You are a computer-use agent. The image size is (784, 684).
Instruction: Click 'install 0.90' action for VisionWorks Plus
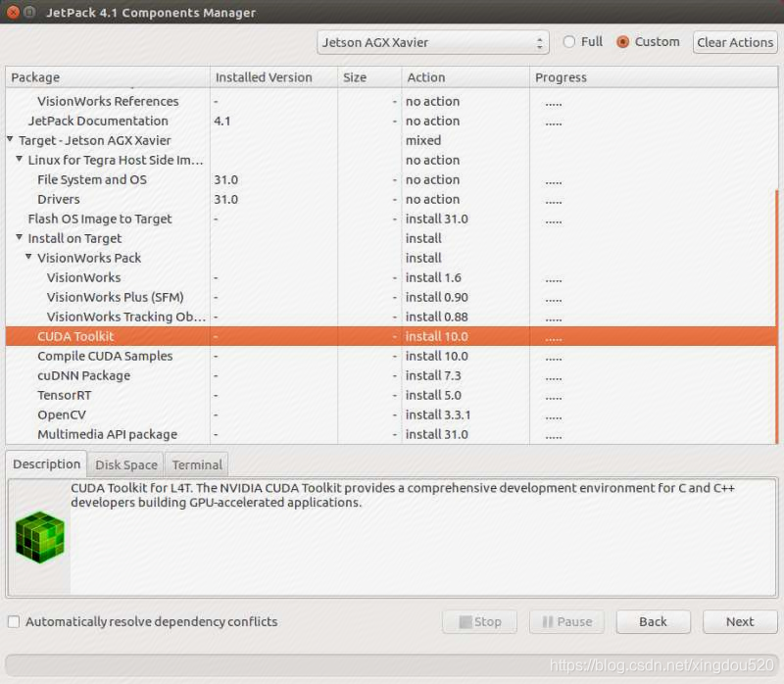436,297
